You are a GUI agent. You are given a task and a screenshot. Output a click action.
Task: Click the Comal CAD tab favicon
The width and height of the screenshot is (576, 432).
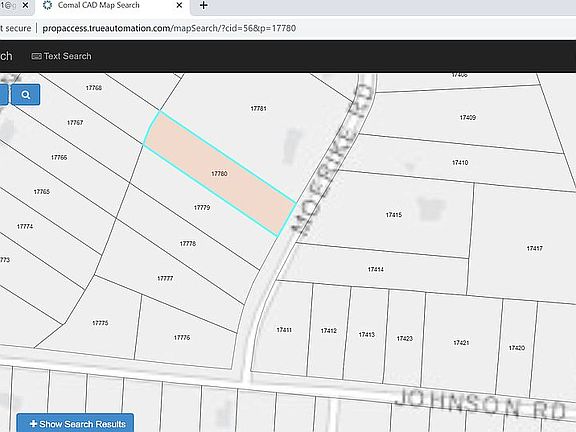coord(47,5)
